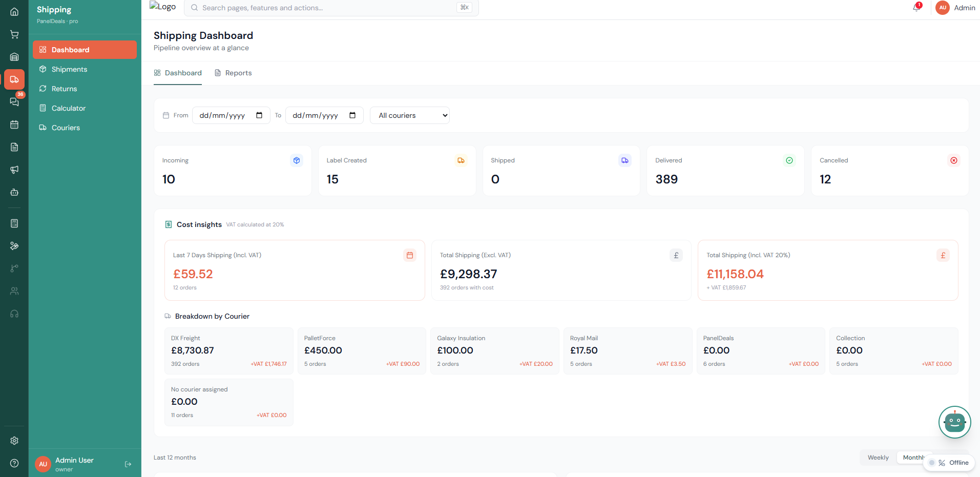Viewport: 980px width, 477px height.
Task: Click the notification bell icon
Action: (x=916, y=8)
